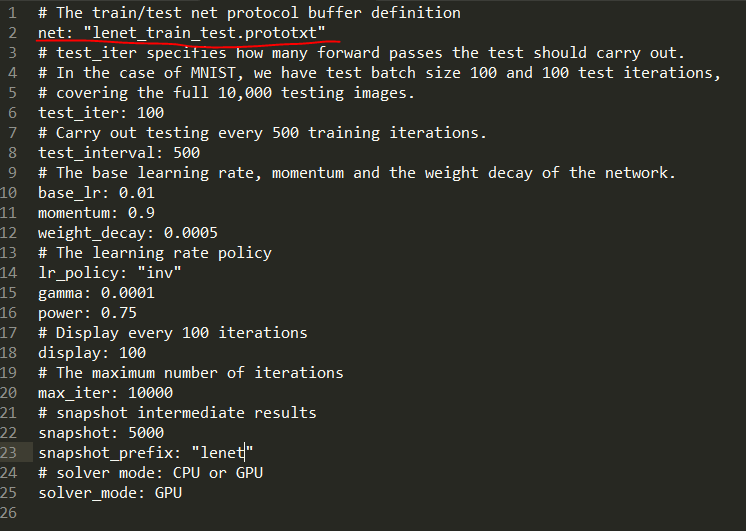746x531 pixels.
Task: Click the solver_mode: GPU line
Action: tap(109, 492)
